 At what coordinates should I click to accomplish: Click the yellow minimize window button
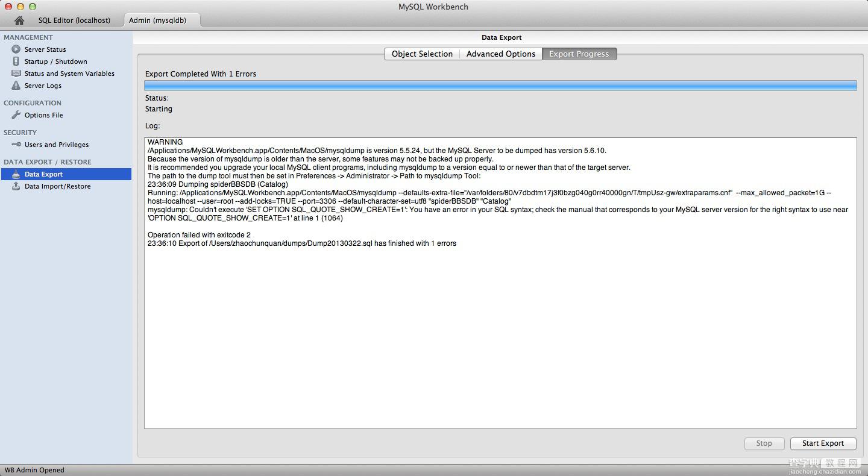tap(20, 7)
